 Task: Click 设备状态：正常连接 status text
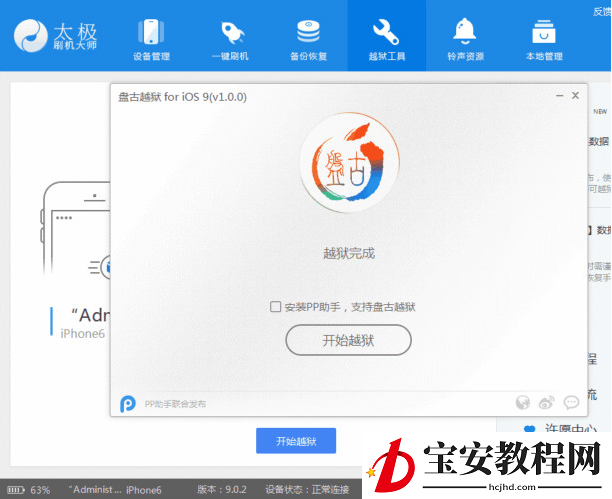[307, 489]
